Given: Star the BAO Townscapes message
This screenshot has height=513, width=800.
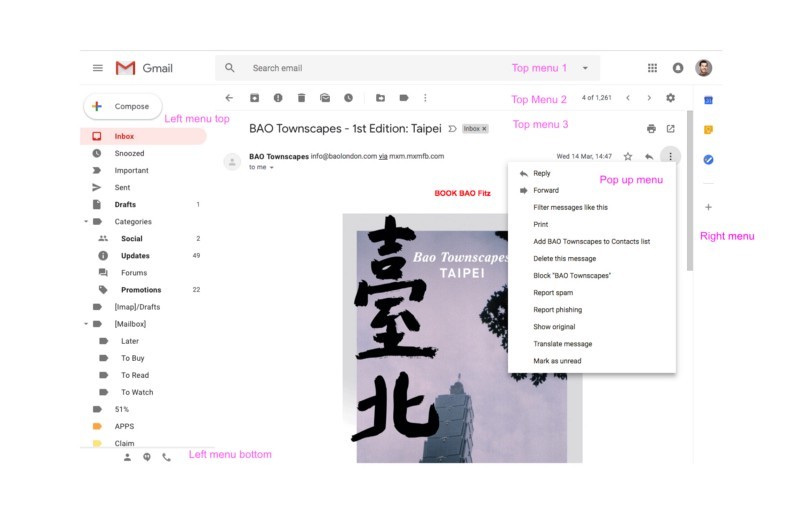Looking at the screenshot, I should (628, 156).
